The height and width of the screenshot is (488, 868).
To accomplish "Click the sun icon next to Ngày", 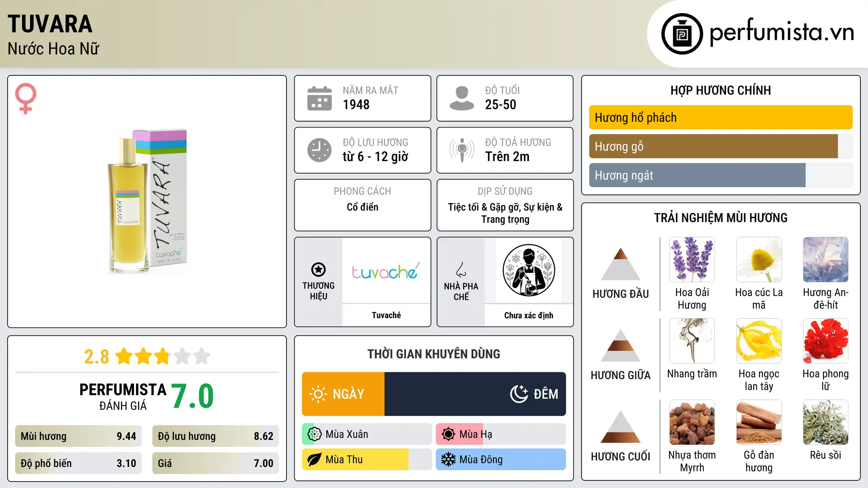I will coord(318,394).
